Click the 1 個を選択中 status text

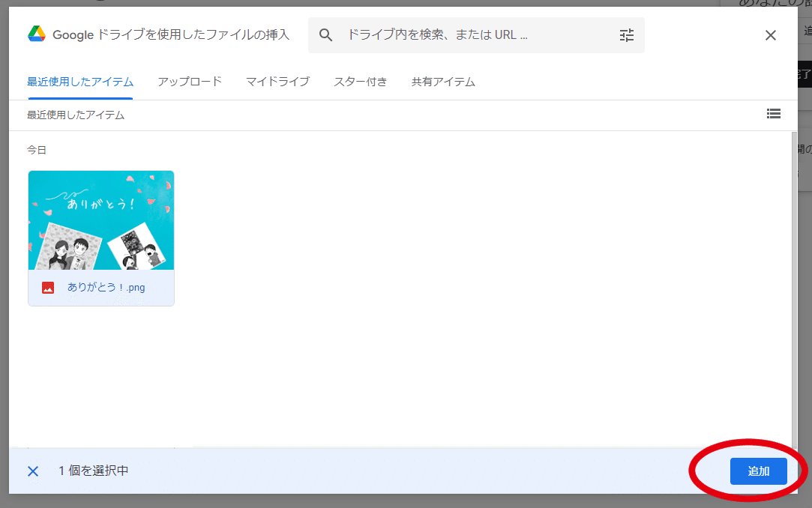pos(93,471)
